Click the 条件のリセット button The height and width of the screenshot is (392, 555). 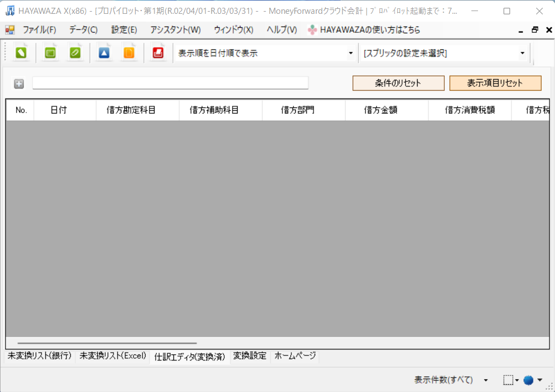tap(398, 83)
